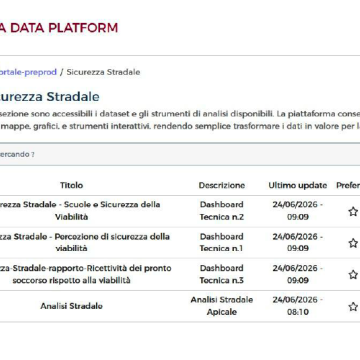Select the update date in Tecnica n.3 row
This screenshot has height=360, width=360.
(298, 274)
